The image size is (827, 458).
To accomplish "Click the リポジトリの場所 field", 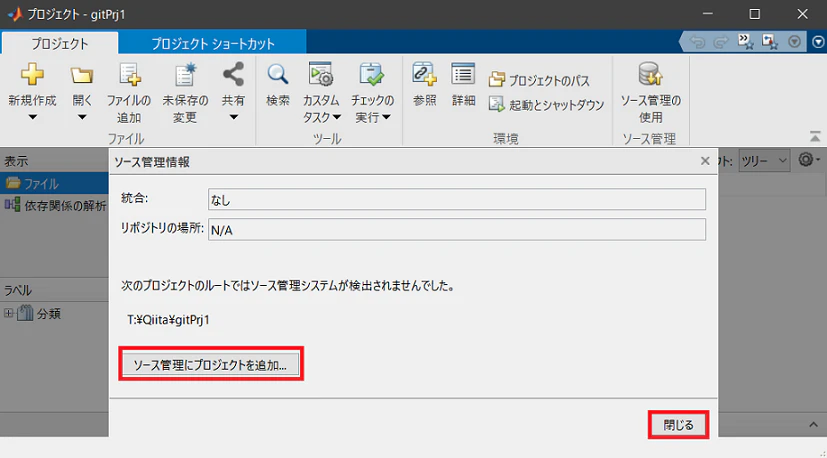I will pyautogui.click(x=457, y=230).
